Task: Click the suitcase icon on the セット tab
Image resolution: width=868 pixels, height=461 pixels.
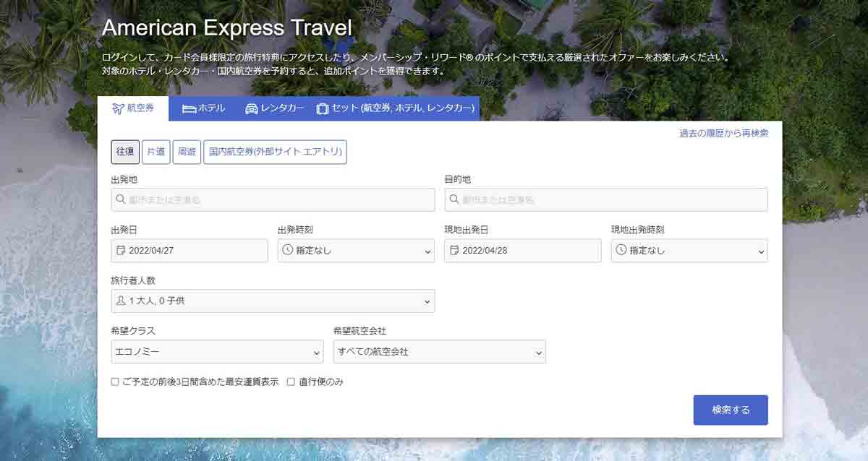Action: tap(323, 108)
